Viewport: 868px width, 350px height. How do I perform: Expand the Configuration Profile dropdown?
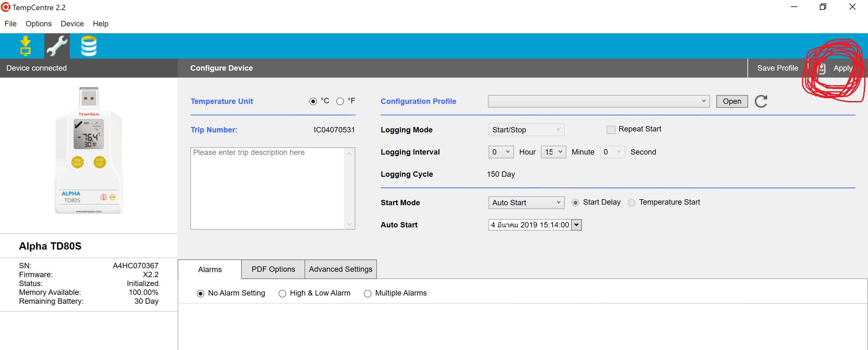click(x=598, y=101)
